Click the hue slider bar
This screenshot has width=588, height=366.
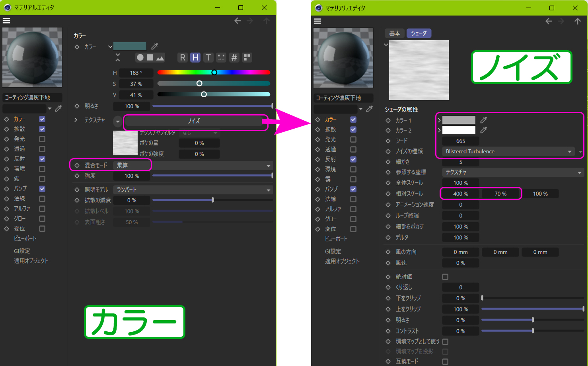point(214,72)
